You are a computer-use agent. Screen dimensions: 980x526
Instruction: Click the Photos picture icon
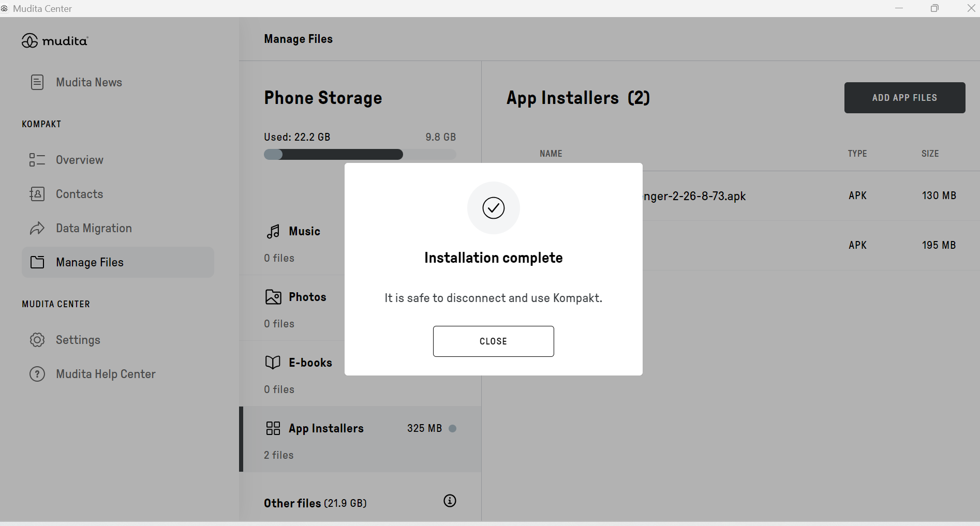click(273, 297)
